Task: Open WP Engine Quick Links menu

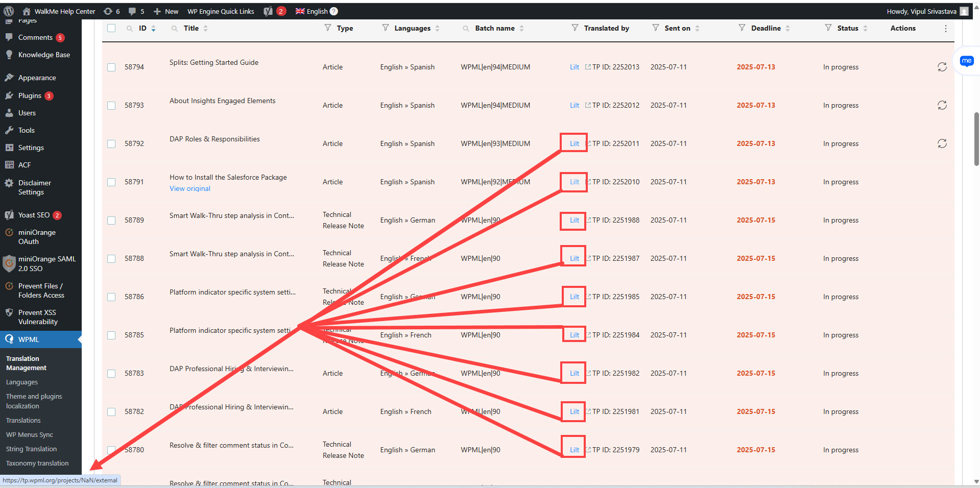Action: pos(221,11)
